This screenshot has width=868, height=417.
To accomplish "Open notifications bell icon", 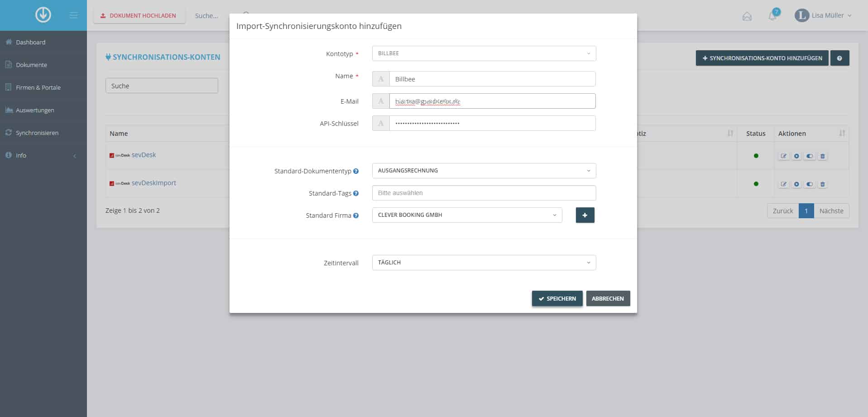I will 773,16.
